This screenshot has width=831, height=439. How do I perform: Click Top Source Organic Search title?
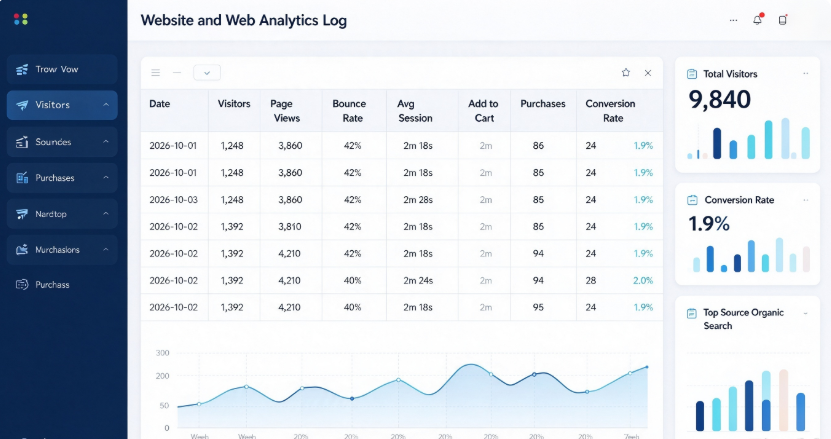click(x=743, y=319)
